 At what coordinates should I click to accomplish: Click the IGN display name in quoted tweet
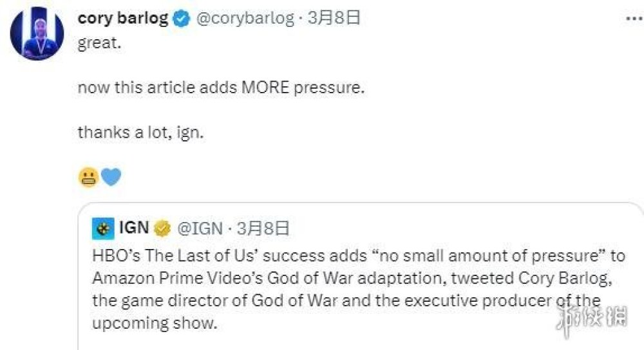click(x=134, y=228)
